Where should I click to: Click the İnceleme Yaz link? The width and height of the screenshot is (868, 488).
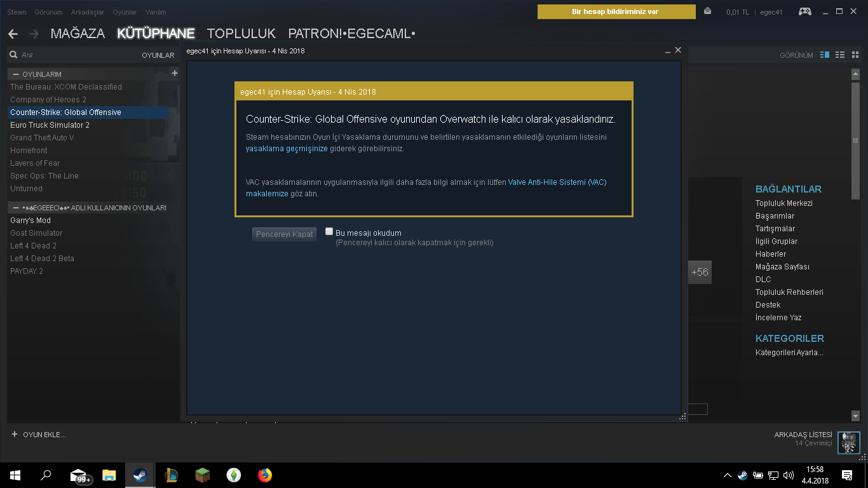pos(778,318)
